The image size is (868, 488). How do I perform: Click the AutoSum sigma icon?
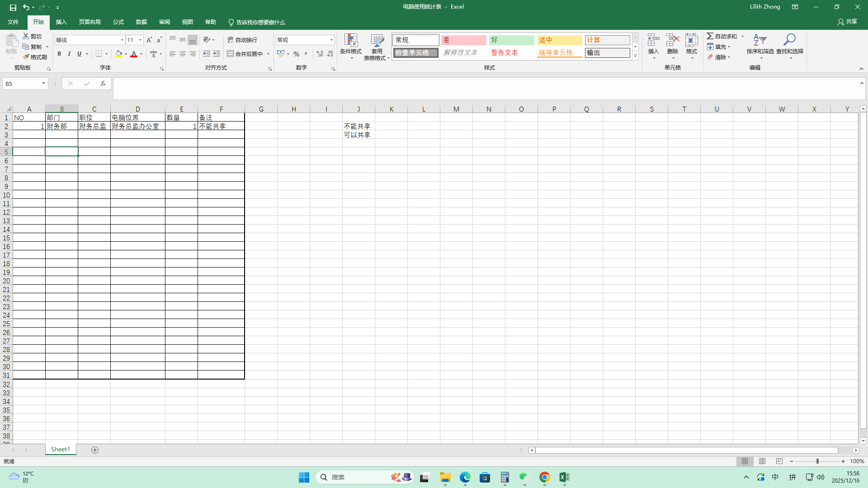point(710,36)
